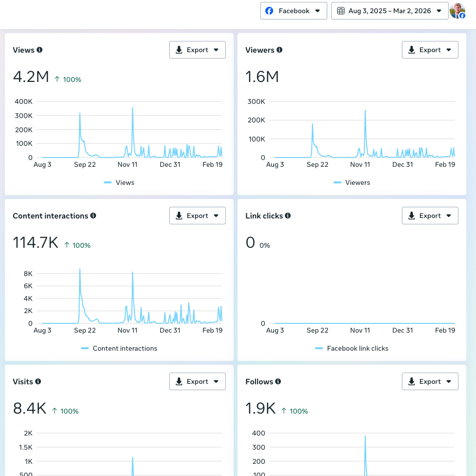Show info tooltip for Viewers
This screenshot has width=476, height=476.
(279, 50)
